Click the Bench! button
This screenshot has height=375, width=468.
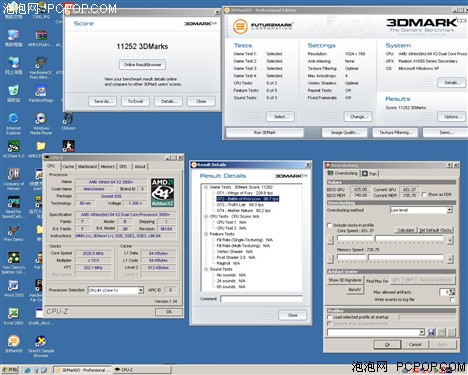[354, 290]
